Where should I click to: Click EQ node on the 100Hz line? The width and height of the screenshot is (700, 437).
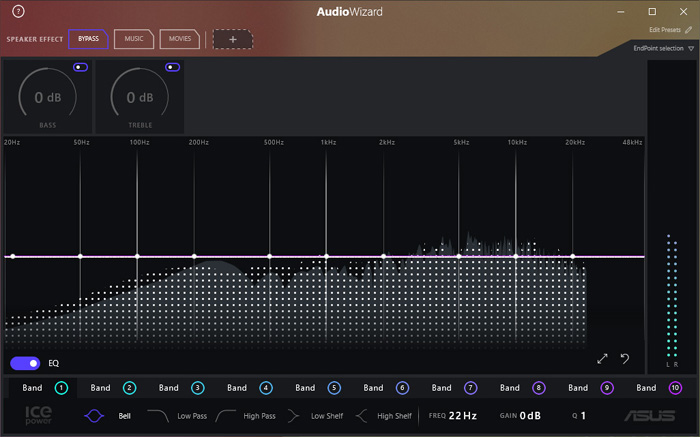pyautogui.click(x=137, y=256)
